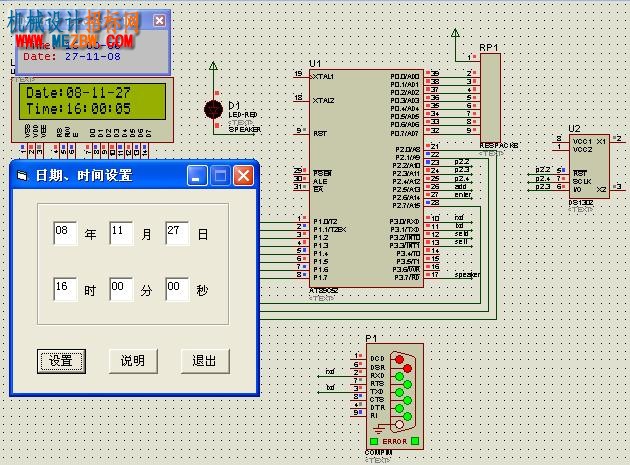Click the ALE pin label on U1

pos(320,181)
